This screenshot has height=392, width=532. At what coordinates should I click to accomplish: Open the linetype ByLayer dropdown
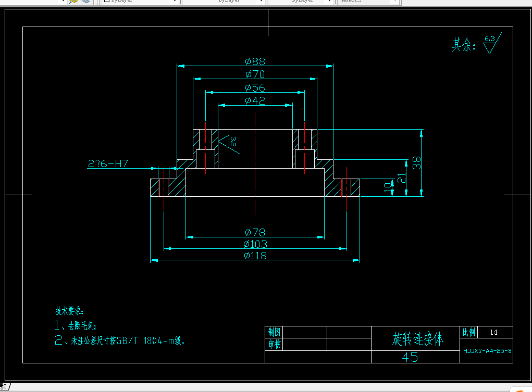point(225,2)
